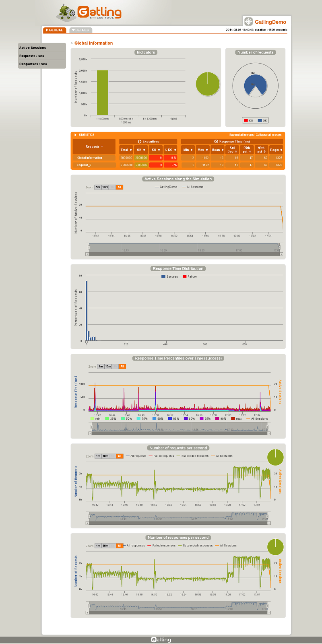This screenshot has height=644, width=322.
Task: Click right handle of Active Sessions navigator
Action: (x=280, y=247)
